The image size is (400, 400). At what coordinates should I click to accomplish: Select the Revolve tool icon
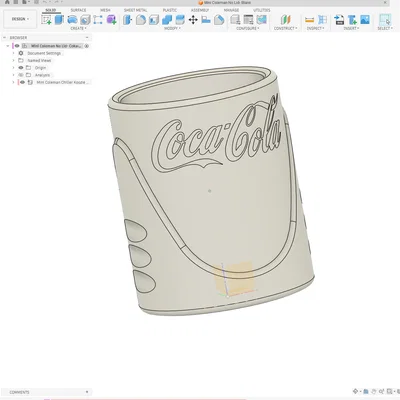72,20
